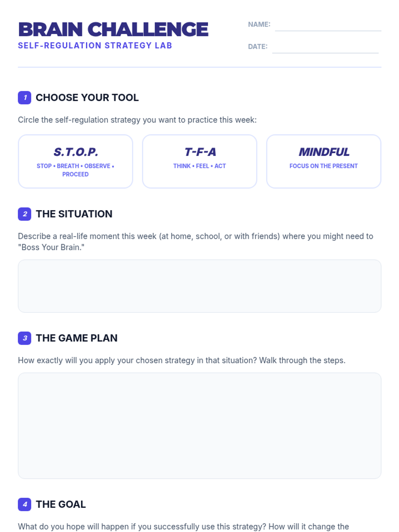This screenshot has height=532, width=399.
Task: Click THE GOAL heading
Action: click(x=61, y=504)
